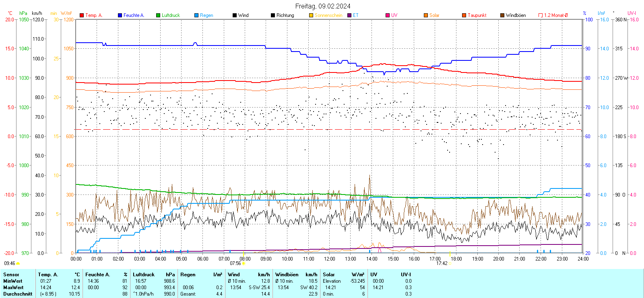
Task: Click the yellow sunrise marker at 07:56
Action: pos(243,263)
